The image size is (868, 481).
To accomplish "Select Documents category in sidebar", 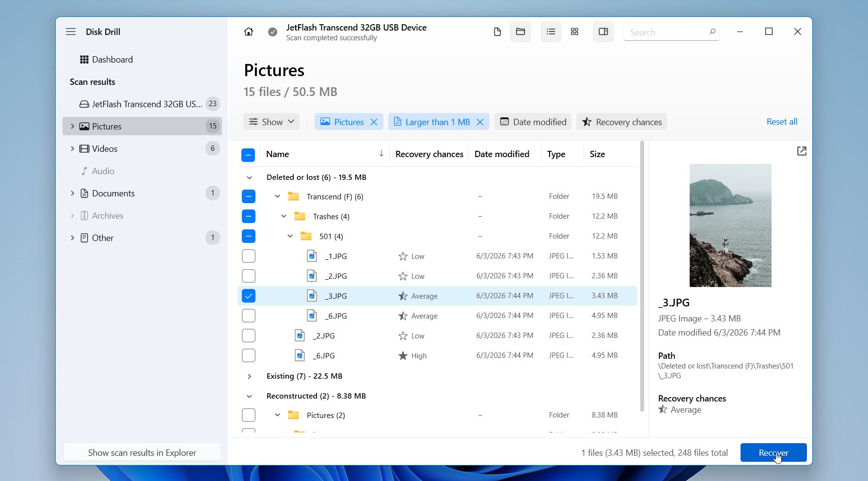I will click(142, 193).
